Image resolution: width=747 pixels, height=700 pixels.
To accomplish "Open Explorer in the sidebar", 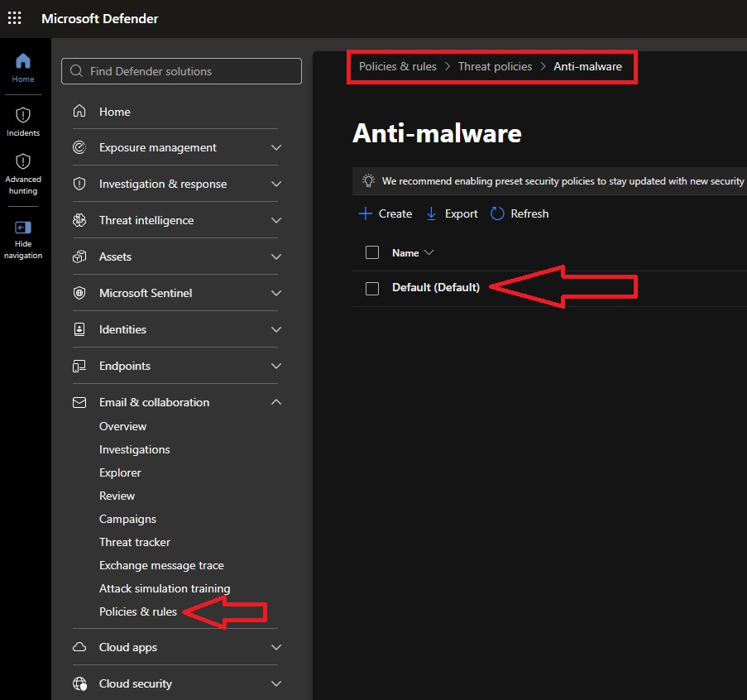I will 120,472.
